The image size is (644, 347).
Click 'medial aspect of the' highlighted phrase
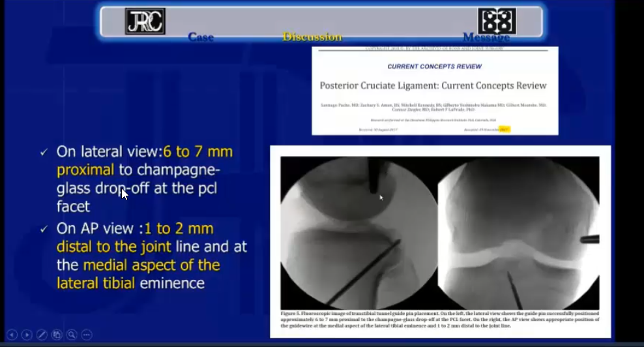pos(152,265)
